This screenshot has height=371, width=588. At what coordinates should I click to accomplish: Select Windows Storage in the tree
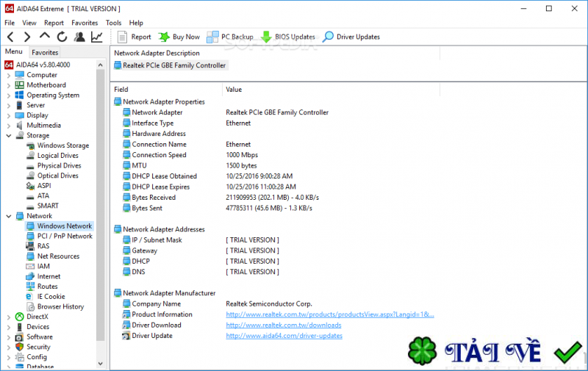point(58,145)
